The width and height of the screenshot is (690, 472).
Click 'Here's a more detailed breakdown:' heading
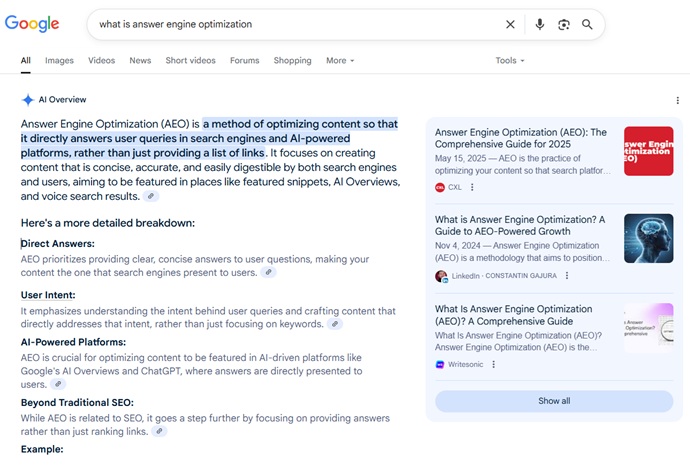pos(108,223)
